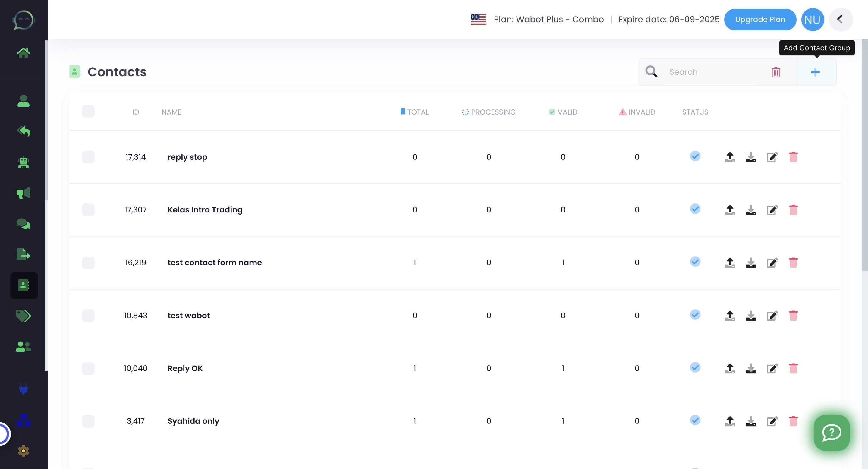868x469 pixels.
Task: Open the tags icon in sidebar
Action: (23, 316)
